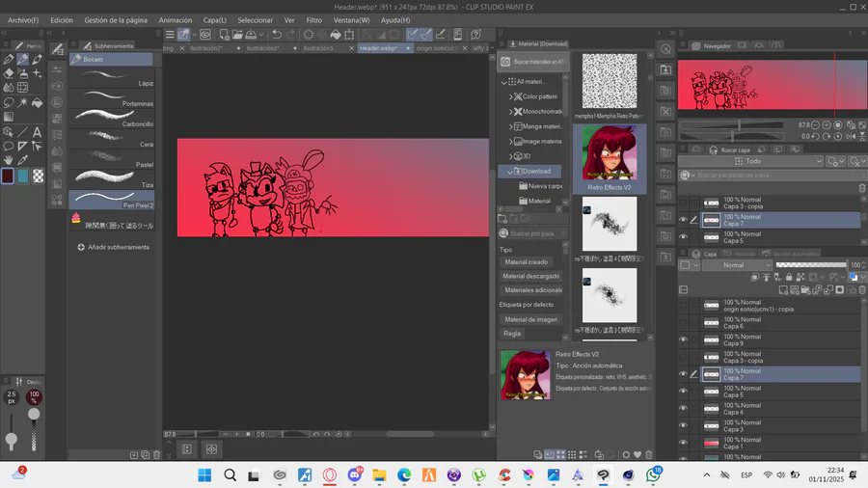Open the Normal blending mode dropdown

(x=737, y=265)
